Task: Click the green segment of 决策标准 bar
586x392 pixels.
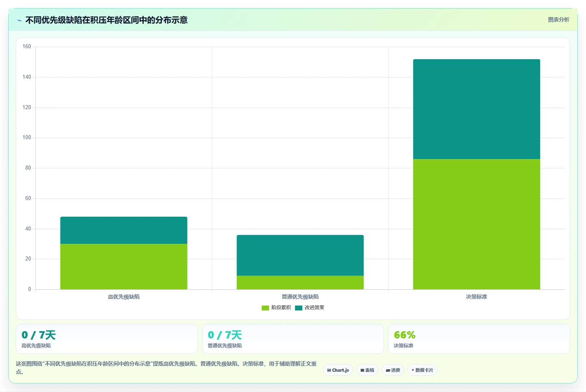Action: point(476,224)
